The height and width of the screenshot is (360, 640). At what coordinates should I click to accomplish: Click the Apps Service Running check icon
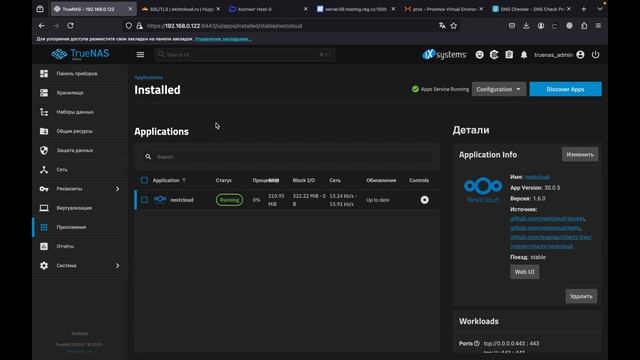point(415,89)
